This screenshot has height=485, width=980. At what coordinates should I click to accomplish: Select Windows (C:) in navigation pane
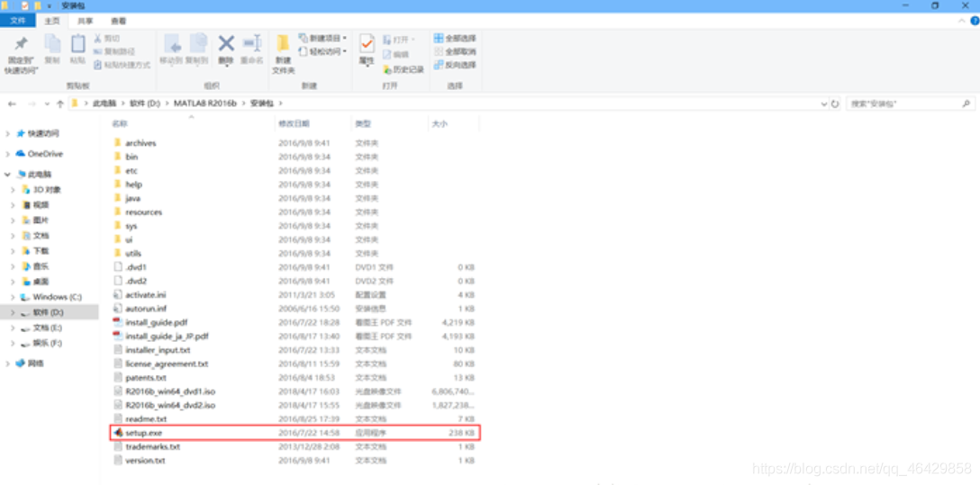coord(51,297)
